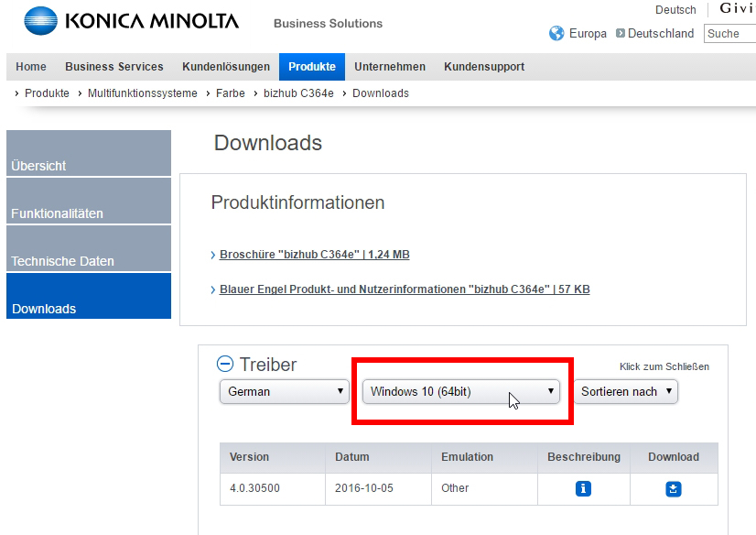Open the Kundenlösungen menu
The width and height of the screenshot is (756, 535).
coord(226,67)
